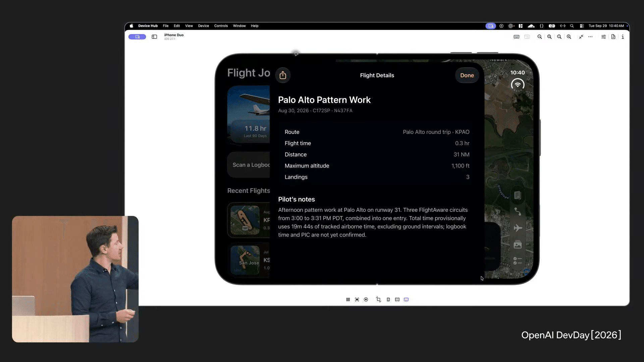The height and width of the screenshot is (362, 644).
Task: Tap the Distance 31 NM value
Action: pos(462,155)
